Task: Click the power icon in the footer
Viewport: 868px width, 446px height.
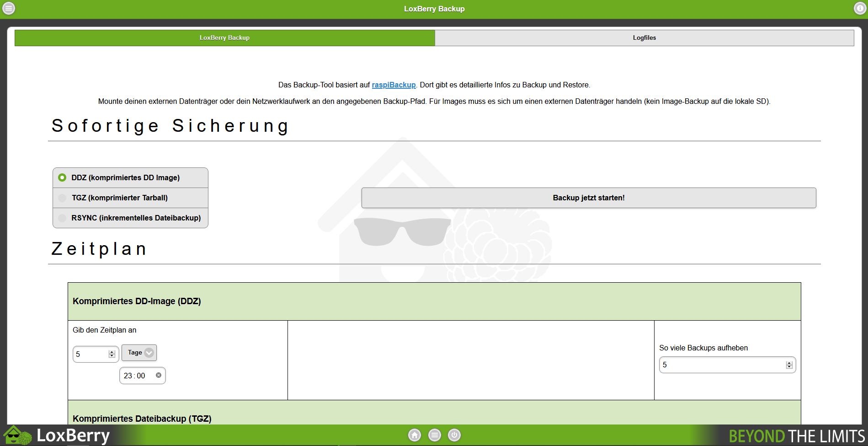Action: tap(454, 435)
